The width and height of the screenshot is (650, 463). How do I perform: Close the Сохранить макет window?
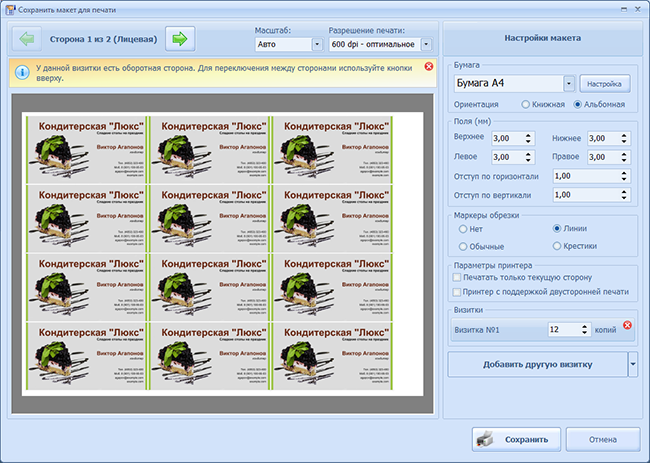click(x=638, y=10)
